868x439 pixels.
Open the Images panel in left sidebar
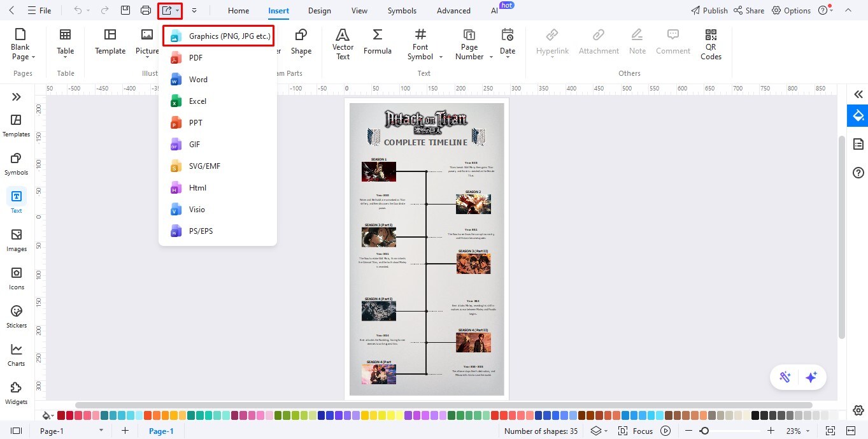point(17,240)
